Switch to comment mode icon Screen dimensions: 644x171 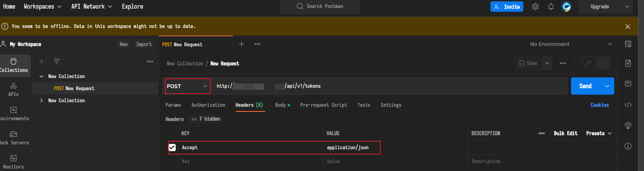click(x=603, y=63)
